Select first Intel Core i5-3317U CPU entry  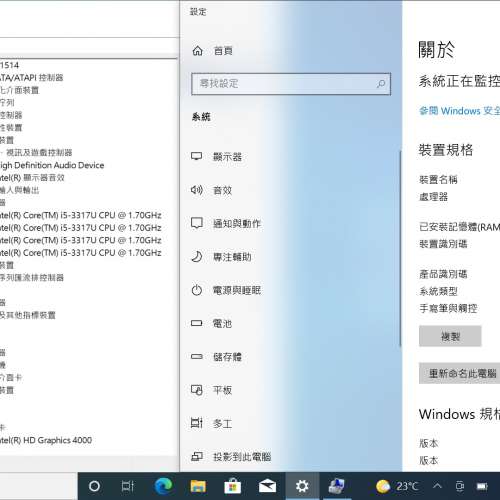tap(81, 215)
